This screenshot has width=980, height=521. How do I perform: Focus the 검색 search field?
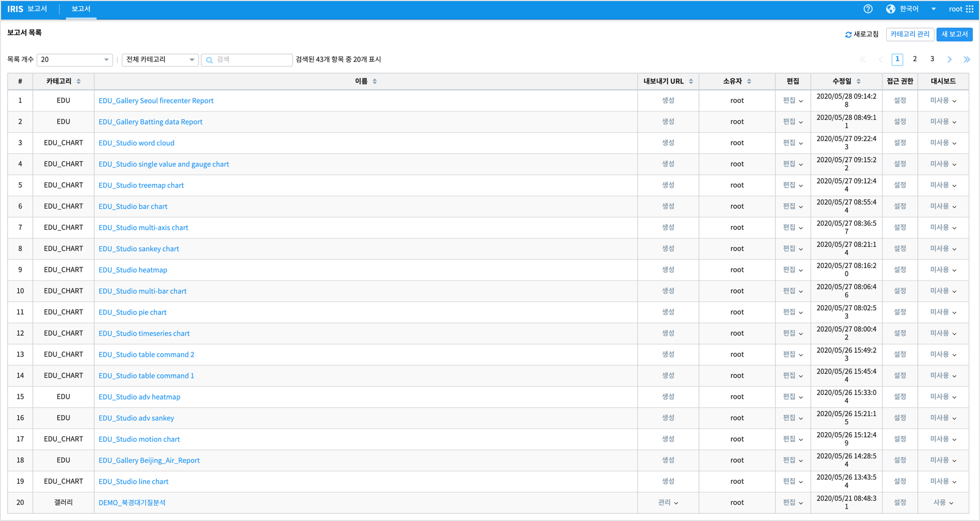[x=247, y=60]
